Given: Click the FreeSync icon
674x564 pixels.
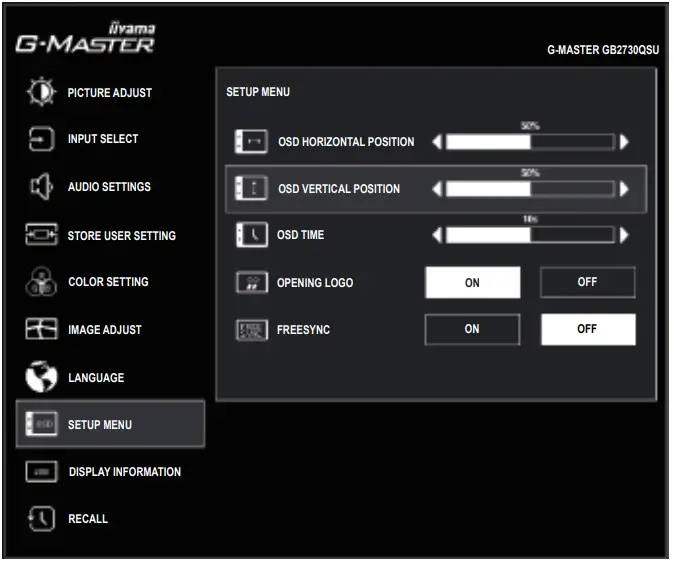Looking at the screenshot, I should click(252, 330).
